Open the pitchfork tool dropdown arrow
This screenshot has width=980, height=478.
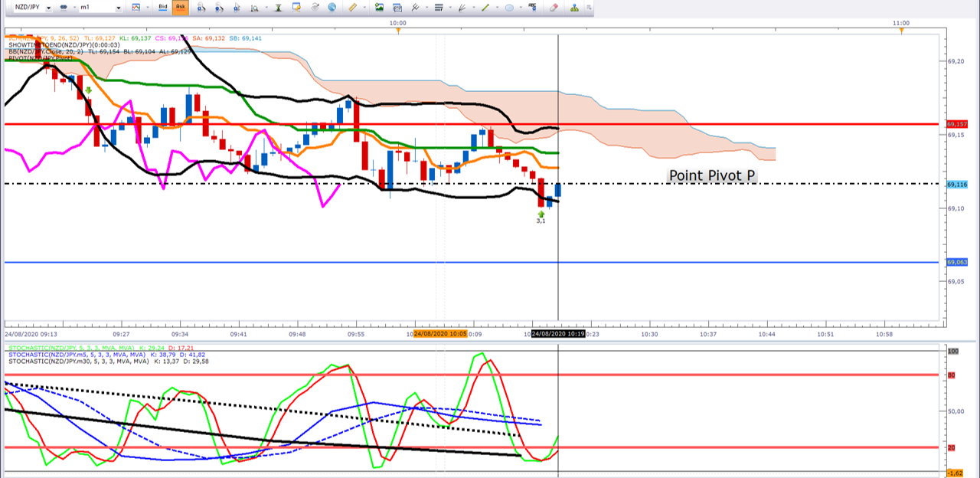[x=426, y=7]
